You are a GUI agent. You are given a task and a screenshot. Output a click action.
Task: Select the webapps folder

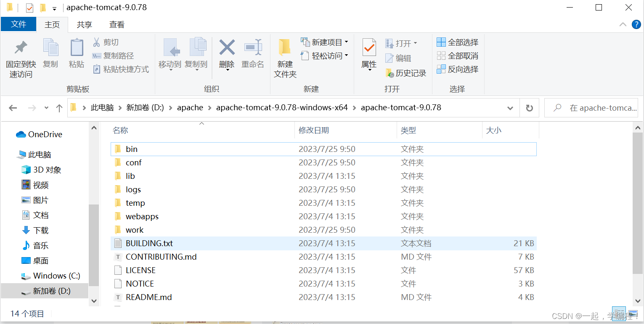(x=323, y=216)
